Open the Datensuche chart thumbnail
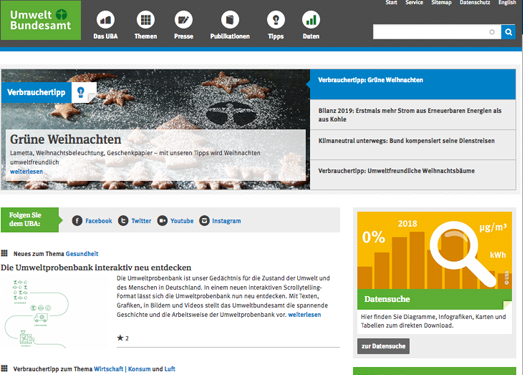 pyautogui.click(x=434, y=251)
